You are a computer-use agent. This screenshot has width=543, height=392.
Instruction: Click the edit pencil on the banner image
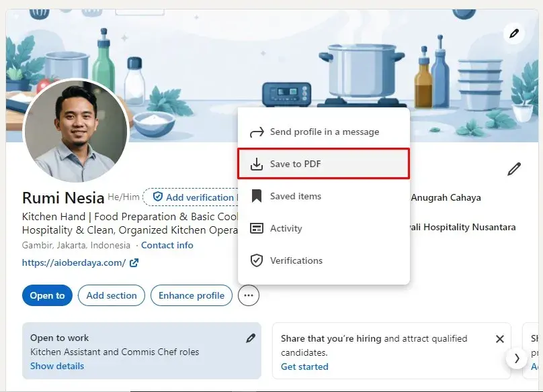point(514,34)
